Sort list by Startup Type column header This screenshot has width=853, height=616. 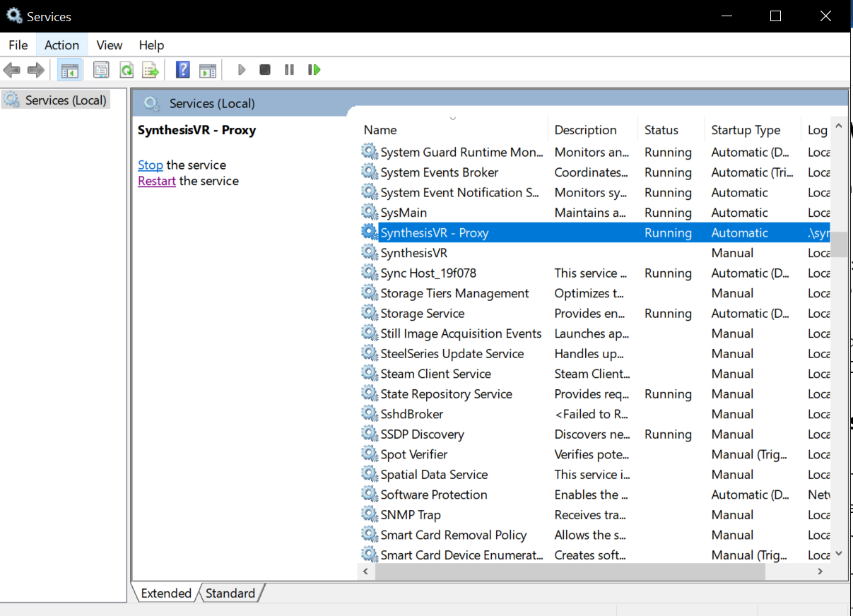746,130
